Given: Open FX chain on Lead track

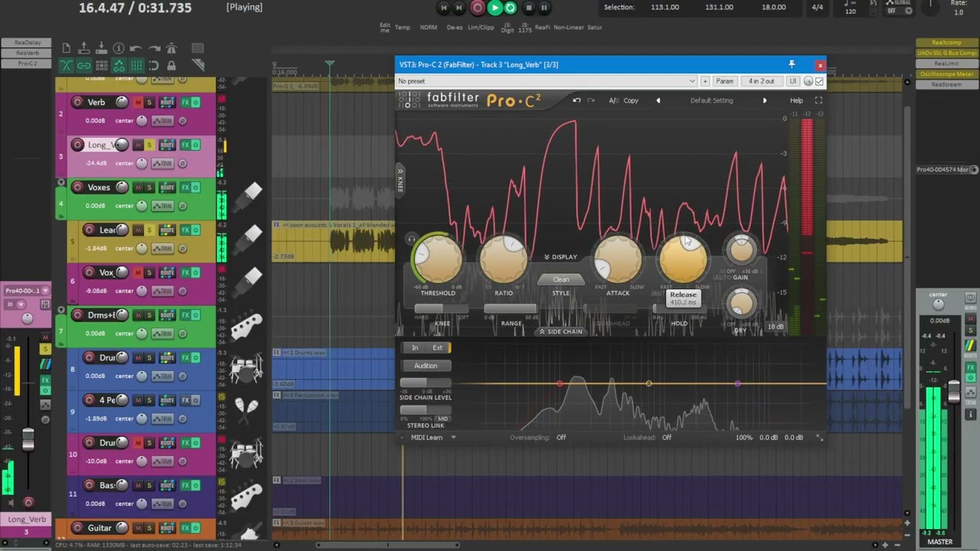Looking at the screenshot, I should 185,230.
